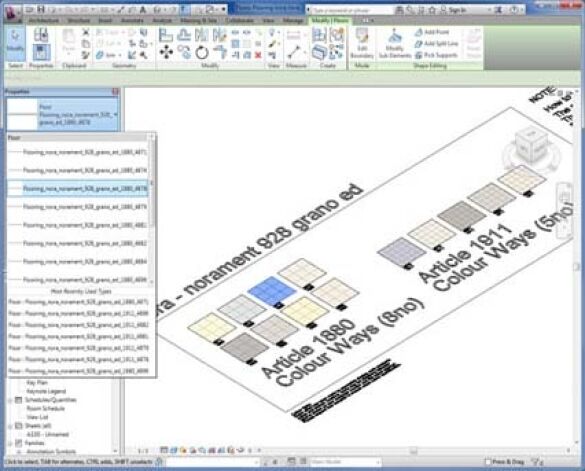
Task: Select Key Plan in Project Browser
Action: tap(37, 383)
